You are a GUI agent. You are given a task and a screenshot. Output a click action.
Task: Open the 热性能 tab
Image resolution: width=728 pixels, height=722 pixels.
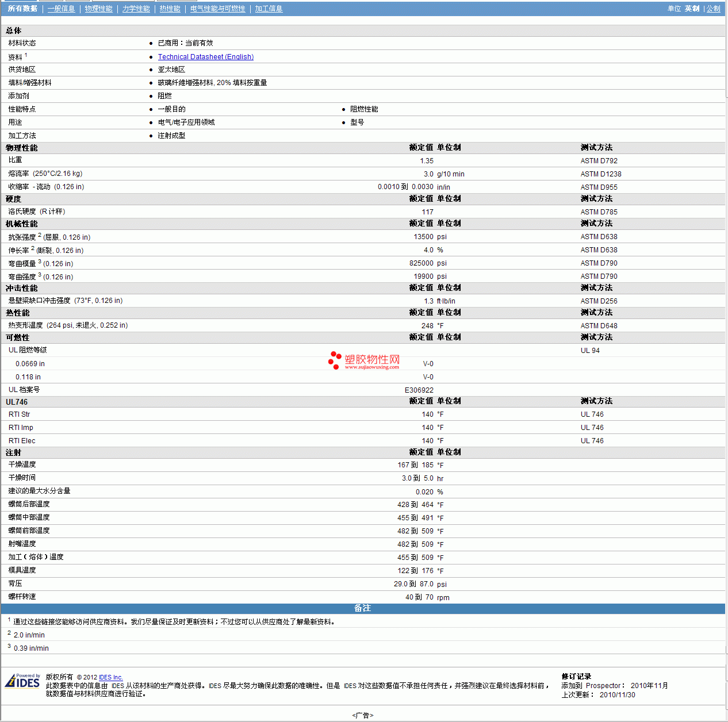tap(170, 9)
